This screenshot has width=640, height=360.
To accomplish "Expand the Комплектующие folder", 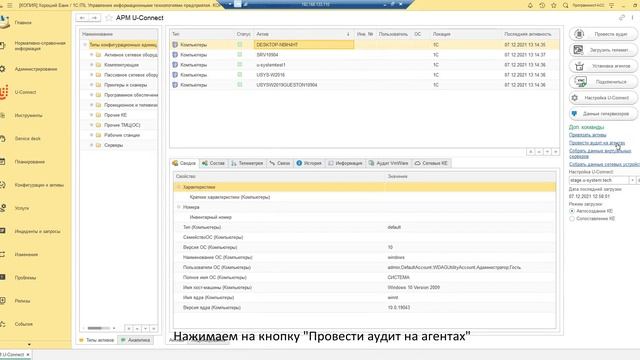I will 91,65.
